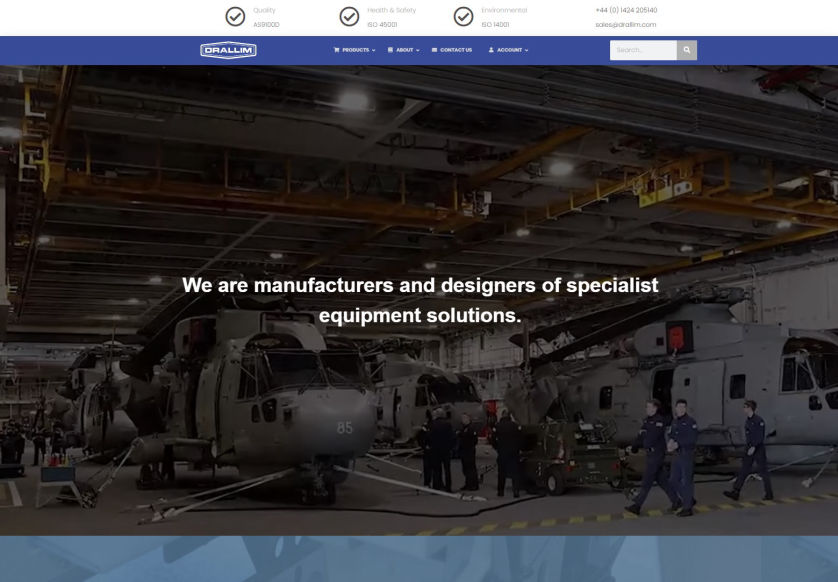The image size is (838, 582).
Task: Expand the Products dropdown arrow
Action: coord(374,50)
